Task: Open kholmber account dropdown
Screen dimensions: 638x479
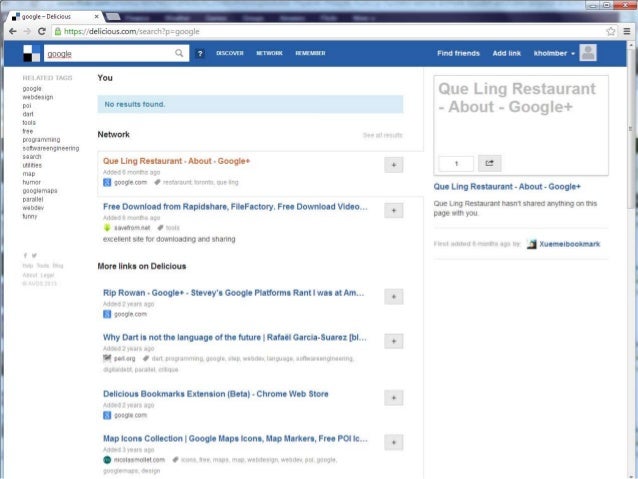Action: pos(554,53)
